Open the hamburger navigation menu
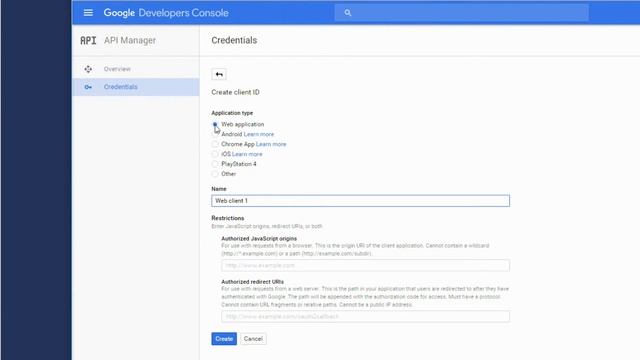Viewport: 640px width, 360px height. click(x=88, y=13)
